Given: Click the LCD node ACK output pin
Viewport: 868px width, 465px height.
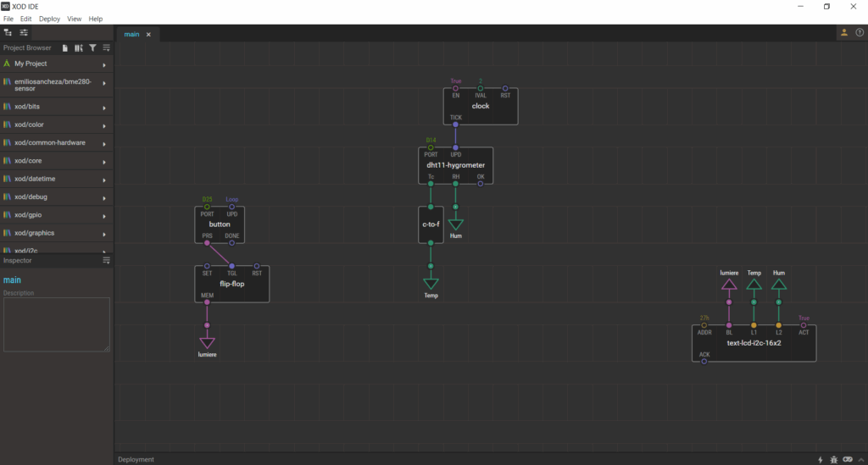Looking at the screenshot, I should [x=704, y=361].
